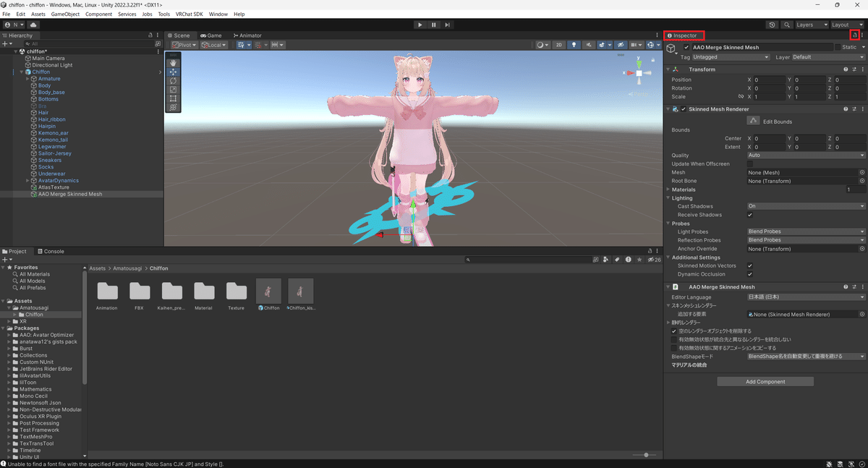Open the Cast Shadows dropdown
This screenshot has height=468, width=868.
pyautogui.click(x=806, y=206)
